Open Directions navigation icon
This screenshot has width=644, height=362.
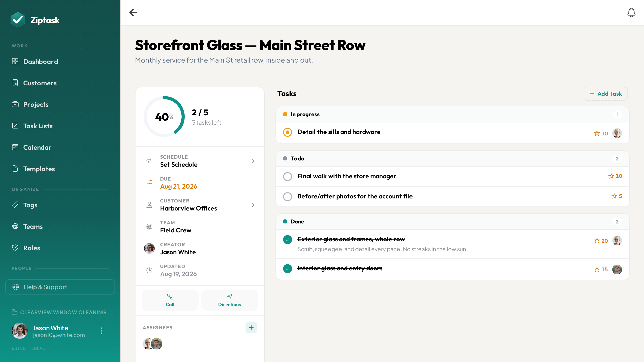click(x=229, y=297)
